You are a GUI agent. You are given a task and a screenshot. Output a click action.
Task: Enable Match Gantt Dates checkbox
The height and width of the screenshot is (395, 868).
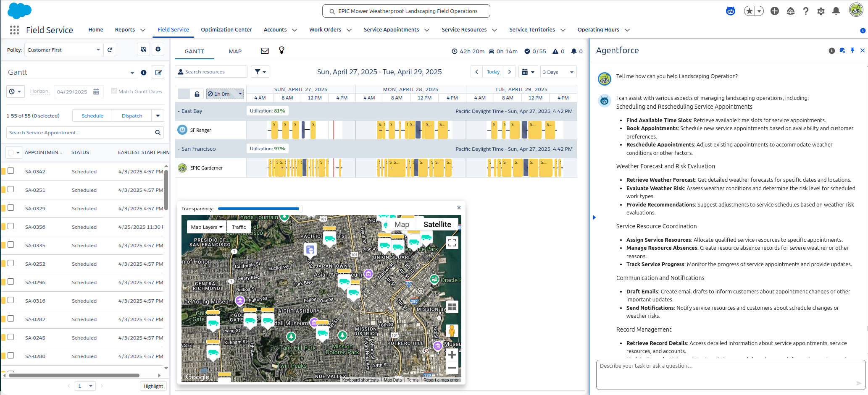click(x=114, y=91)
